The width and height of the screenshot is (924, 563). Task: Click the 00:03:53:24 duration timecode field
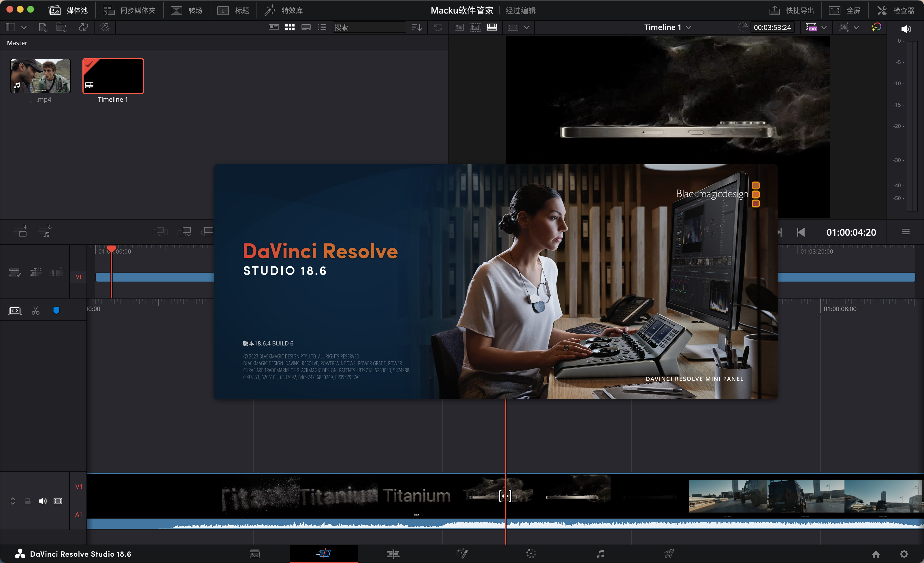(x=772, y=27)
